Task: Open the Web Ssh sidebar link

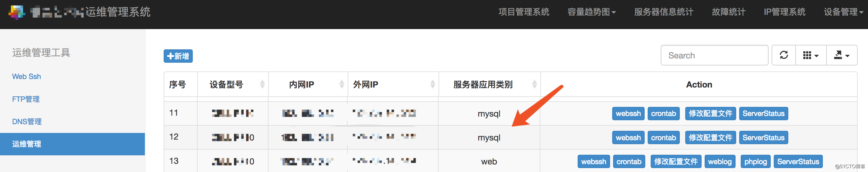Action: tap(27, 76)
